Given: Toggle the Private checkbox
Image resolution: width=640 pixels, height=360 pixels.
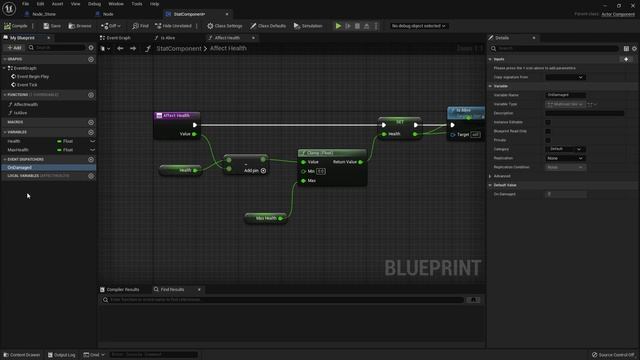Looking at the screenshot, I should pos(548,140).
